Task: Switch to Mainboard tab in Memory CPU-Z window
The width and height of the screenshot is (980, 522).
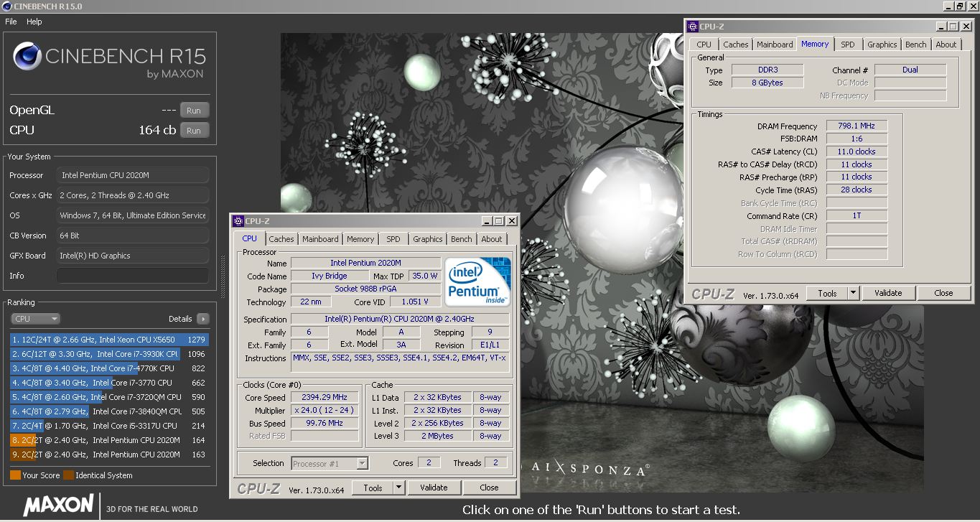Action: tap(775, 45)
